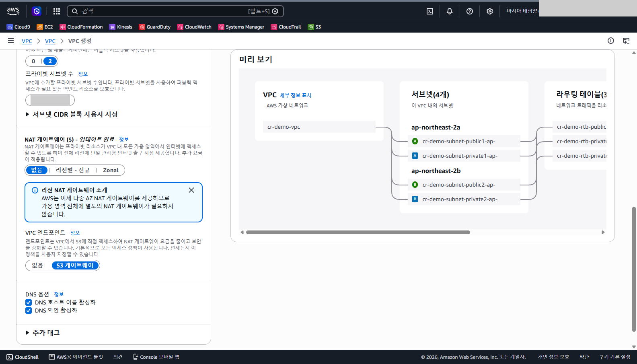Viewport: 637px width, 364px height.
Task: Expand 서브넷 CIDR 블록 사용자 지정 section
Action: (x=72, y=114)
